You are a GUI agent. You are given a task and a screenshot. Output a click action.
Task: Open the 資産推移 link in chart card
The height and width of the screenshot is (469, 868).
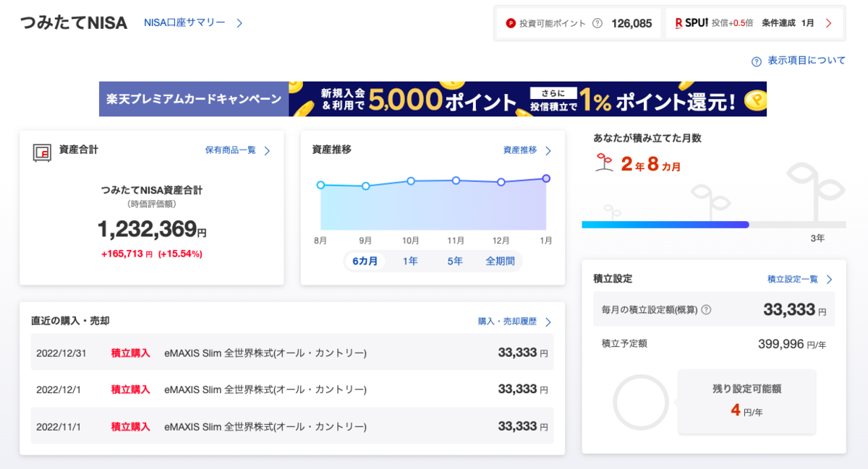click(x=520, y=150)
